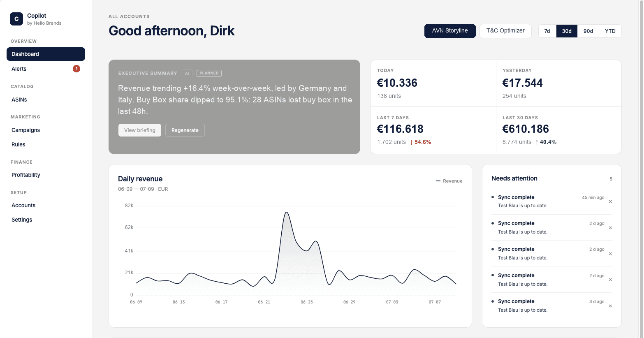Choose the YTD time range

pyautogui.click(x=610, y=31)
